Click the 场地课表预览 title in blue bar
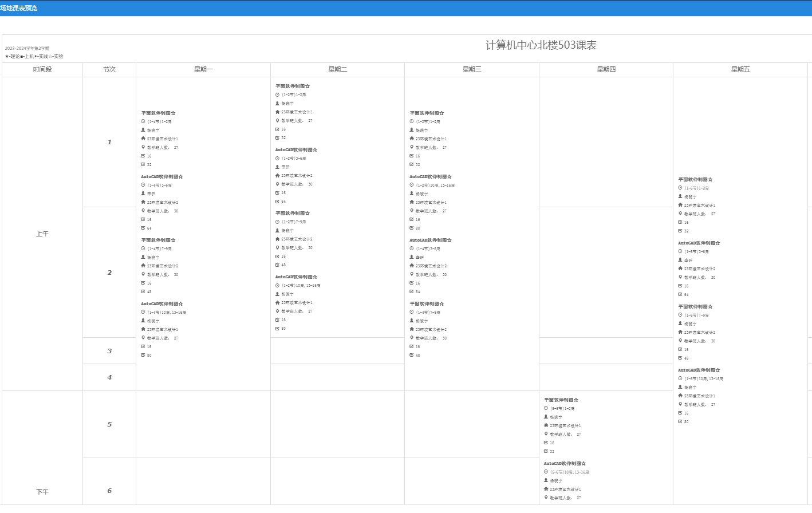 click(19, 8)
